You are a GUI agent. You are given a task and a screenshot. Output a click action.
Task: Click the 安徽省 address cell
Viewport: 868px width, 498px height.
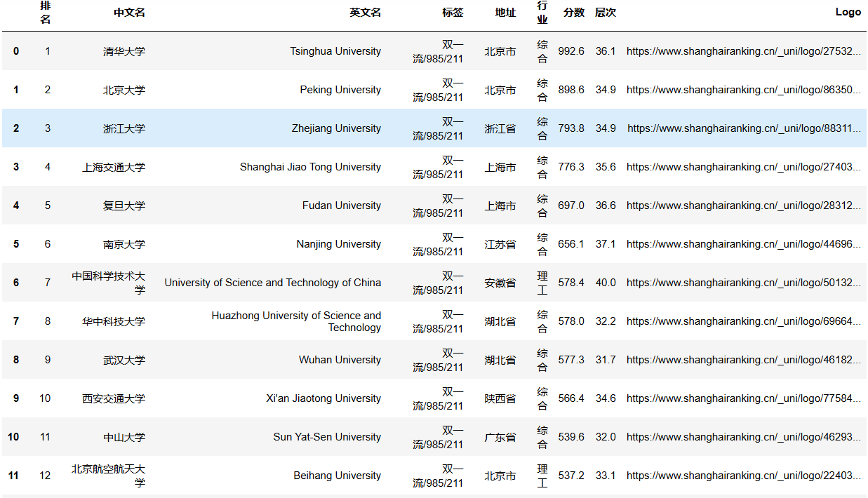[500, 283]
